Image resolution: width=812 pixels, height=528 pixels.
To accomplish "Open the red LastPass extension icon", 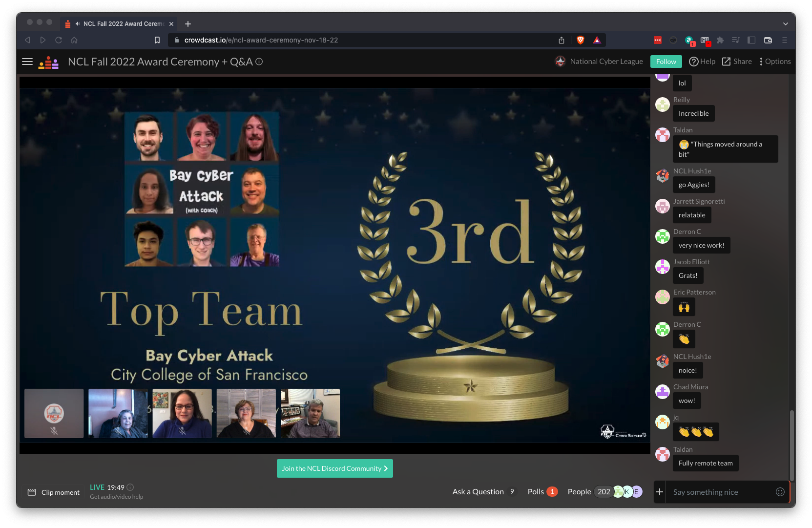I will 658,40.
